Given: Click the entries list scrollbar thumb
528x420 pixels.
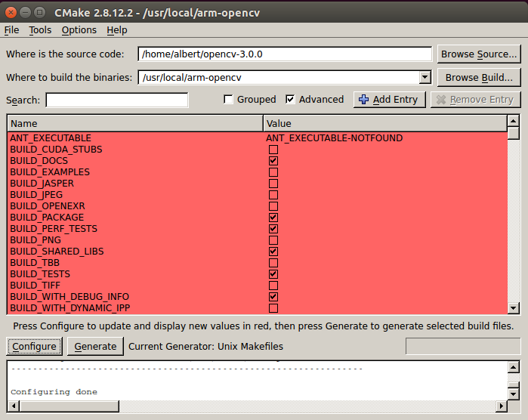Looking at the screenshot, I should (x=513, y=133).
